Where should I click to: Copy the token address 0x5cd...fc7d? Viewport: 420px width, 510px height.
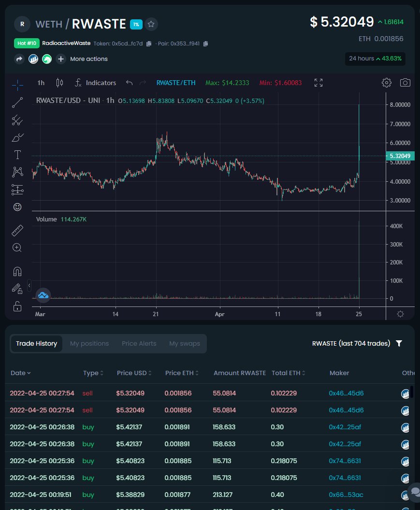pyautogui.click(x=149, y=44)
